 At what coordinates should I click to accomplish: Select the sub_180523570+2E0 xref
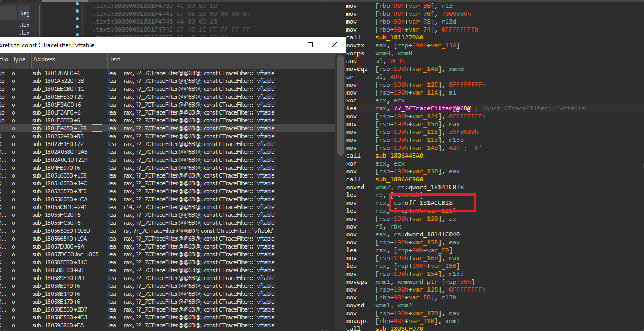pyautogui.click(x=168, y=191)
